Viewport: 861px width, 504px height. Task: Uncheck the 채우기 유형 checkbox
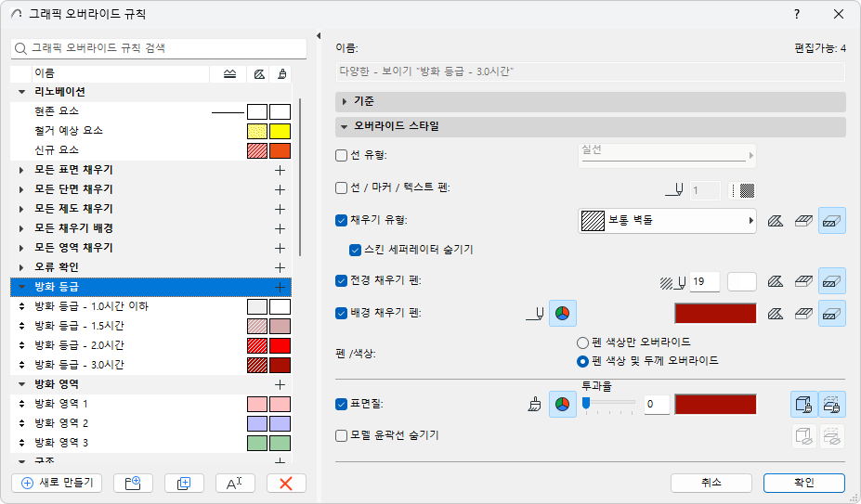[341, 221]
